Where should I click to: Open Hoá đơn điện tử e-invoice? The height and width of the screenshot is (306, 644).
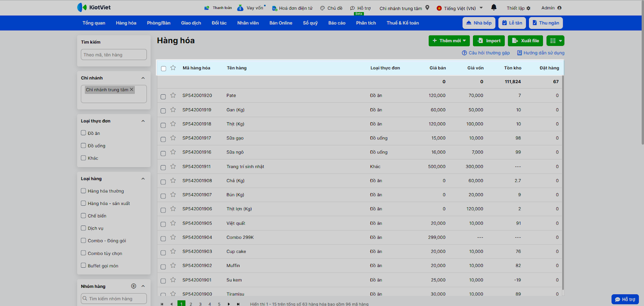292,8
